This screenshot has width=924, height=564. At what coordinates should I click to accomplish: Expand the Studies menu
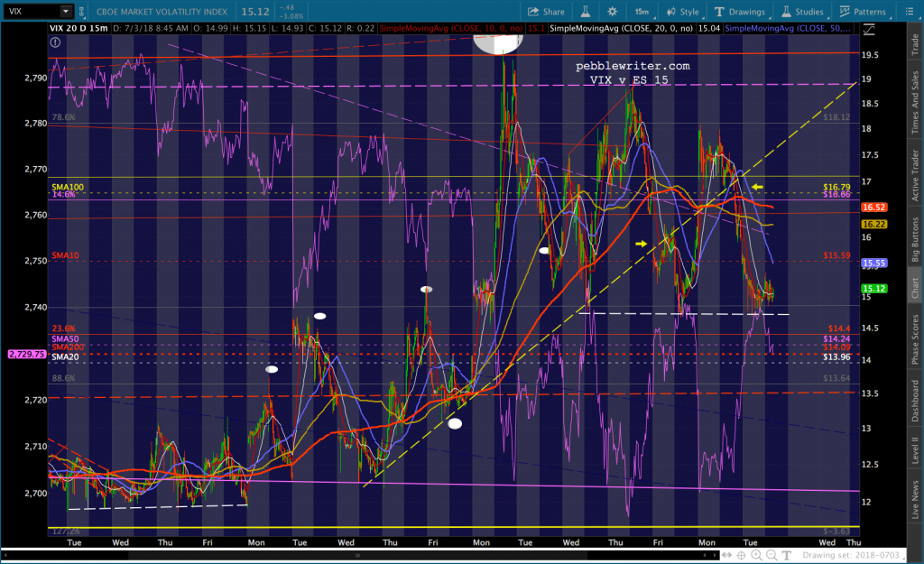click(x=800, y=12)
